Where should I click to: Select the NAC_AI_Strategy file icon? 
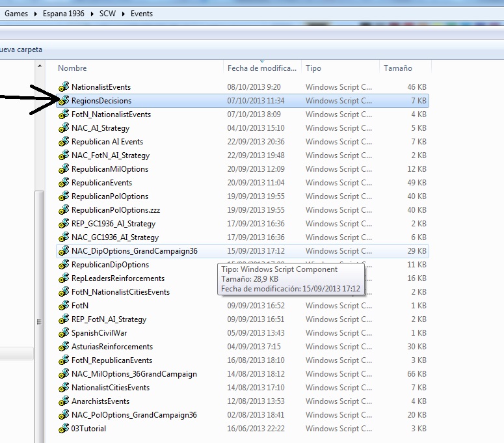tap(64, 128)
